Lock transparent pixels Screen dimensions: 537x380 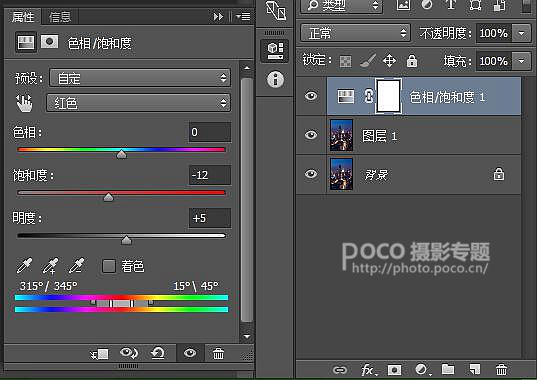(x=345, y=62)
